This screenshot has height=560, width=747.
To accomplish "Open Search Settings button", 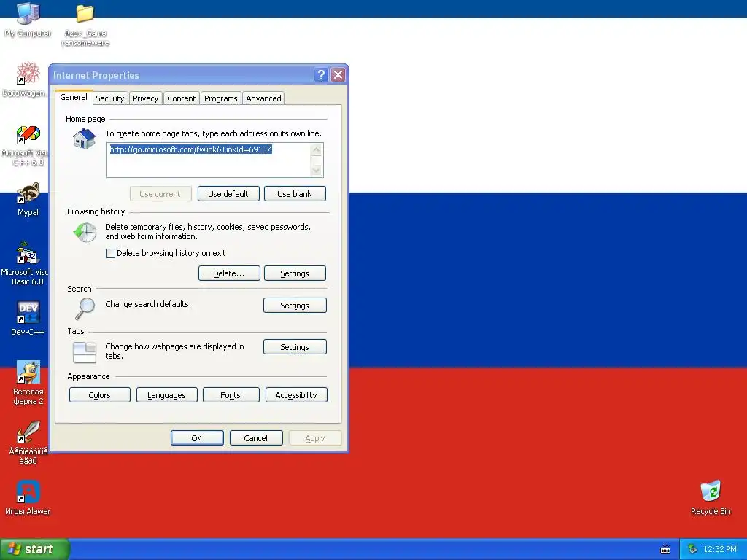I will click(x=295, y=306).
